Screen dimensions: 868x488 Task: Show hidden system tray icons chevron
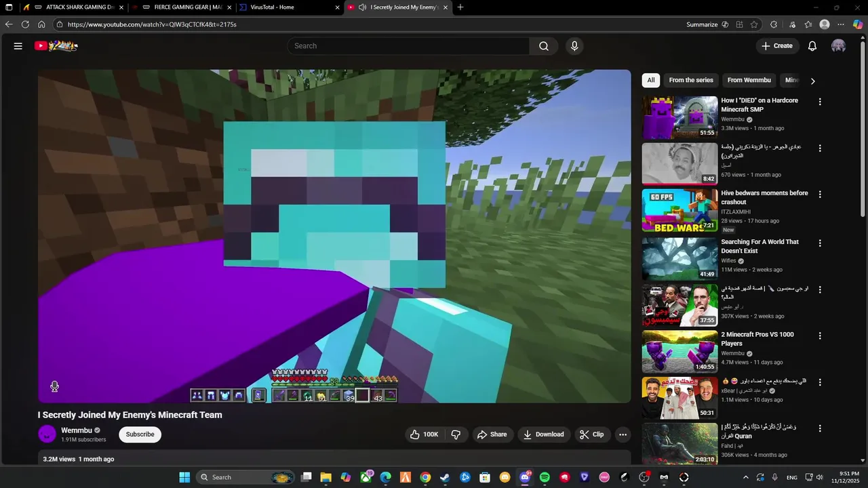tap(746, 477)
